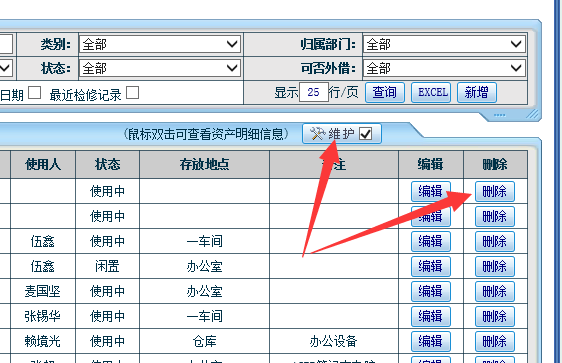Open the 可否外借 dropdown list
Image resolution: width=562 pixels, height=363 pixels.
tap(444, 68)
